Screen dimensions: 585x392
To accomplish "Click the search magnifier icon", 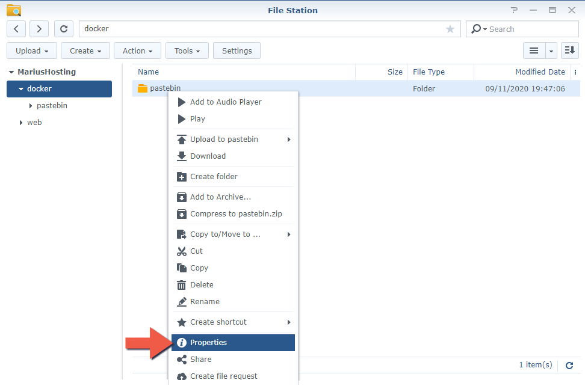I will (475, 28).
